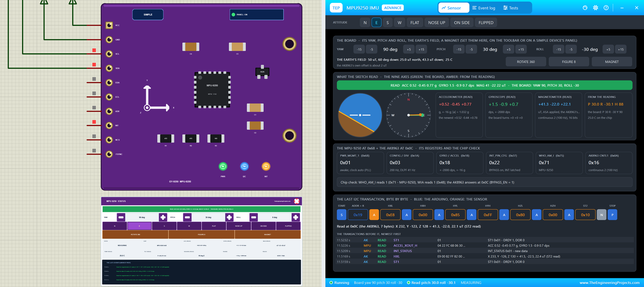Click the AD0 pin pad
The width and height of the screenshot is (644, 287).
pos(109,111)
